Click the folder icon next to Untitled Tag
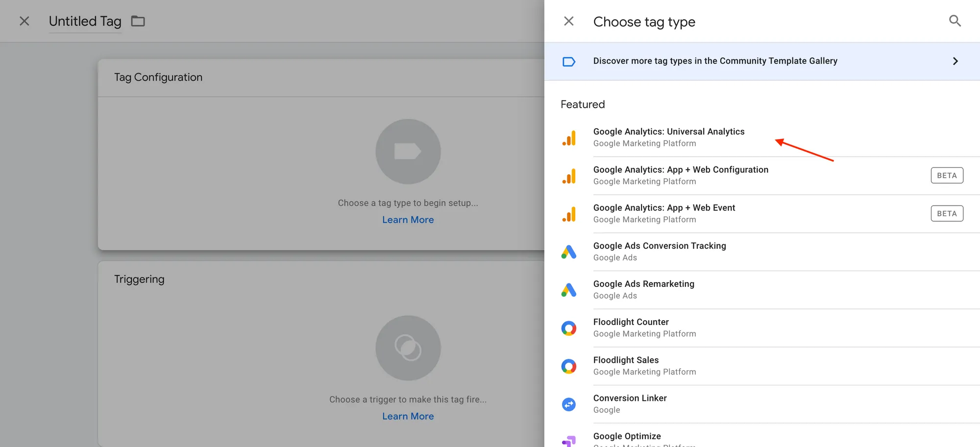The width and height of the screenshot is (980, 447). [138, 21]
